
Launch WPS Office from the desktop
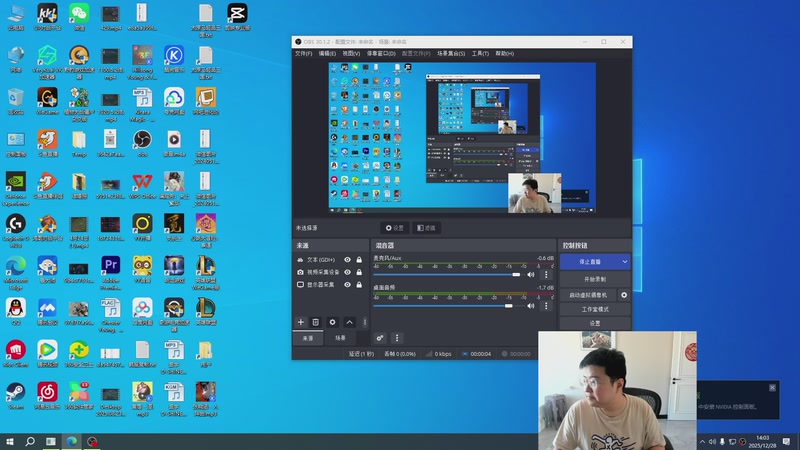tap(142, 186)
